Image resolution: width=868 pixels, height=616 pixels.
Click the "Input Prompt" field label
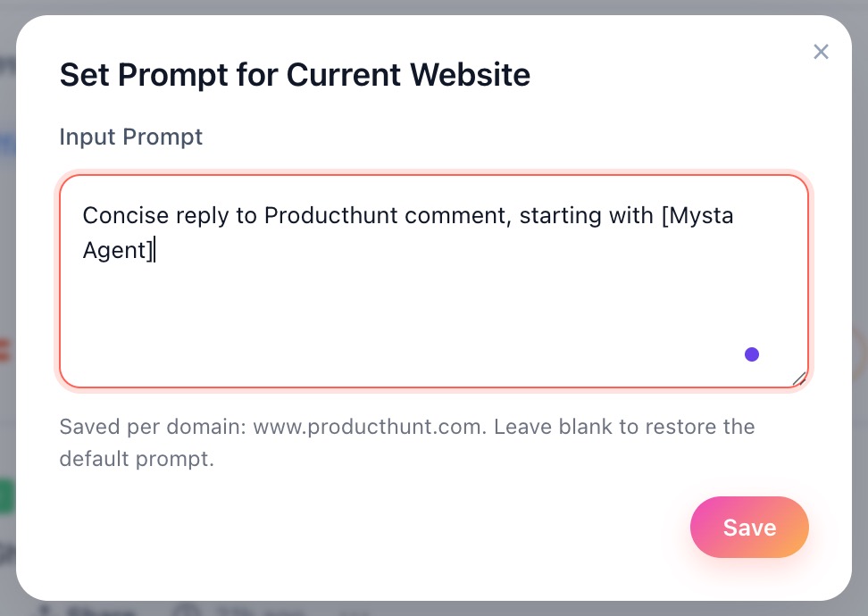(131, 137)
